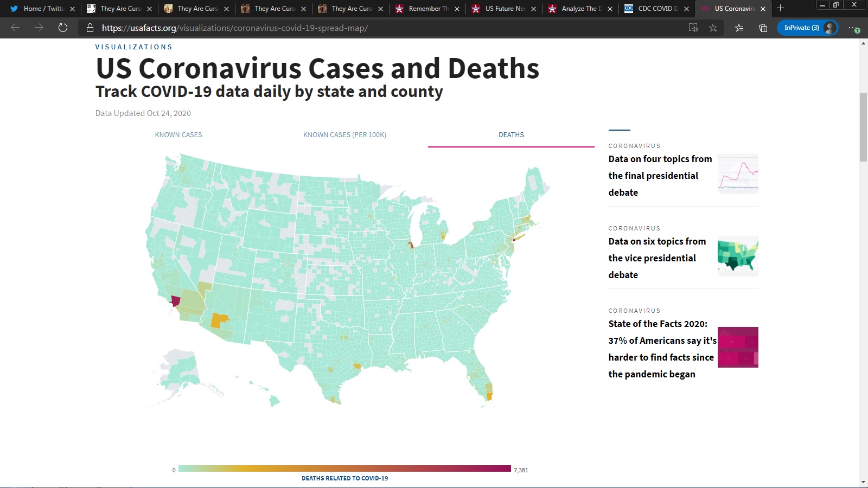868x488 pixels.
Task: Click the browser refresh button
Action: (x=63, y=28)
